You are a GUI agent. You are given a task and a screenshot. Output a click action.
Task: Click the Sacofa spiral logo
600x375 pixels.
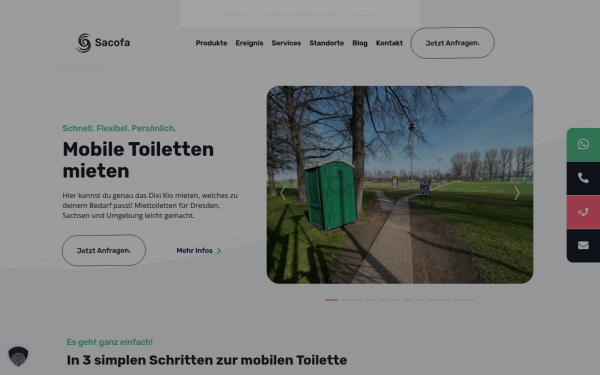pyautogui.click(x=84, y=43)
